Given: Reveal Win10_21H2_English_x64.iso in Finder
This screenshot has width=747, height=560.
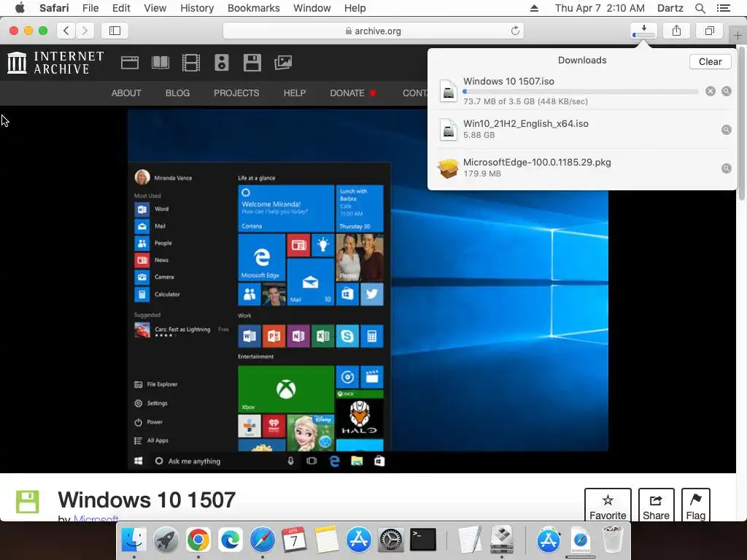Looking at the screenshot, I should tap(726, 130).
